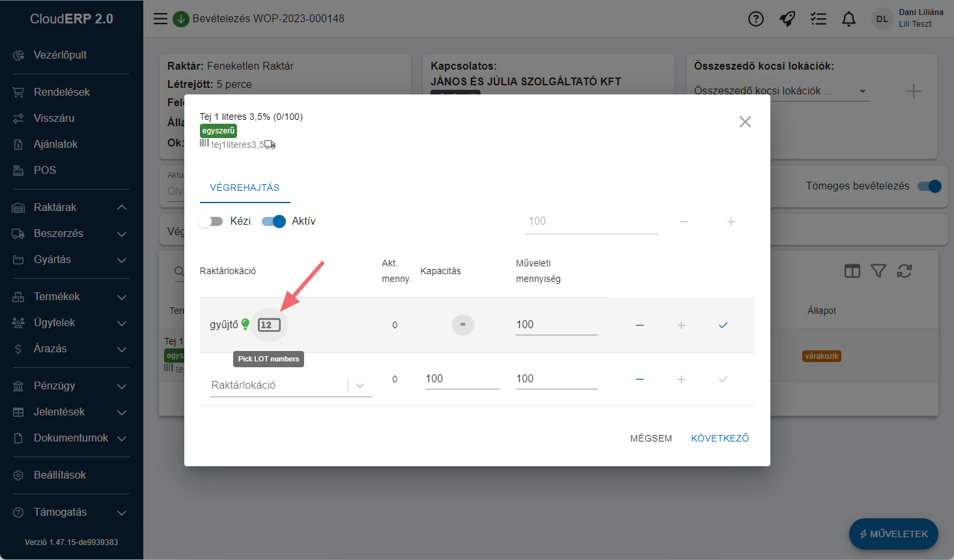Select the VÉGREHAJTÁS tab
This screenshot has width=954, height=560.
coord(244,188)
